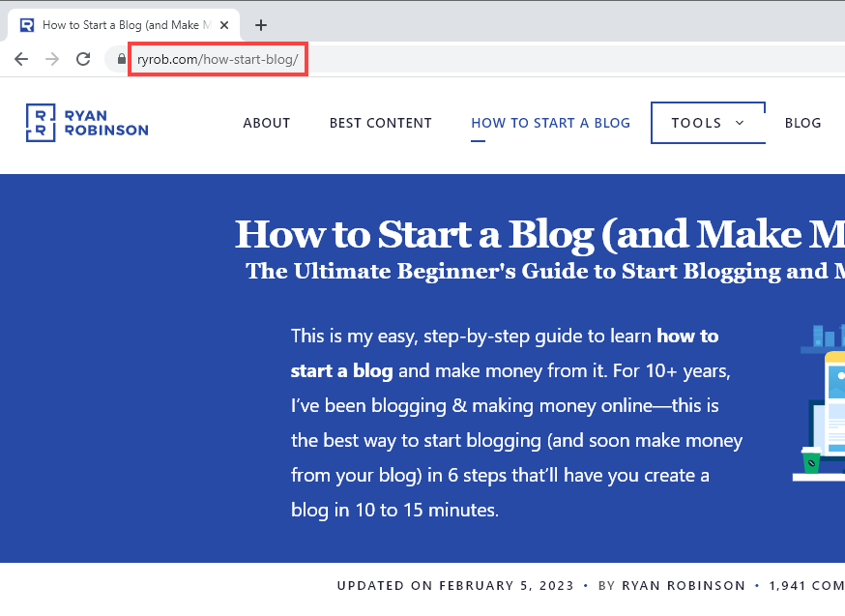
Task: Expand the TOOLS dropdown menu
Action: 708,123
